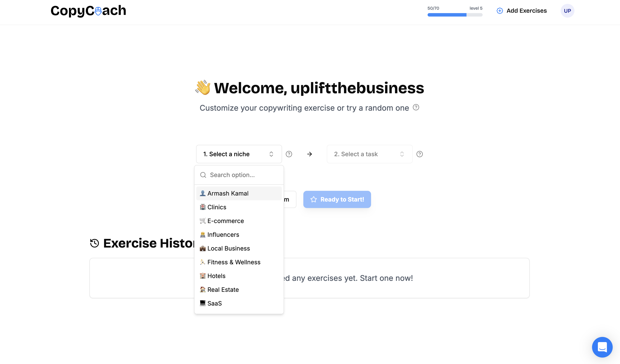Click the briefcase icon beside Local Business
The width and height of the screenshot is (620, 364).
pyautogui.click(x=203, y=248)
